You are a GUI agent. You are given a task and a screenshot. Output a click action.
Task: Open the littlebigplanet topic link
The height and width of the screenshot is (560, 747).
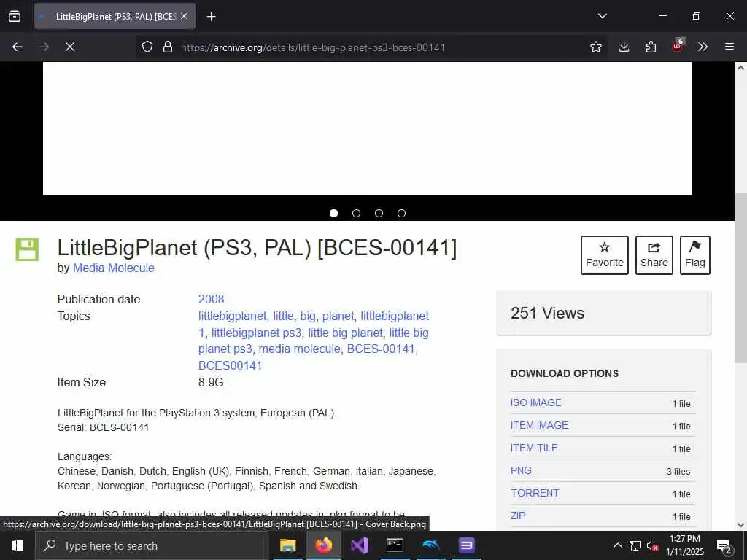232,316
